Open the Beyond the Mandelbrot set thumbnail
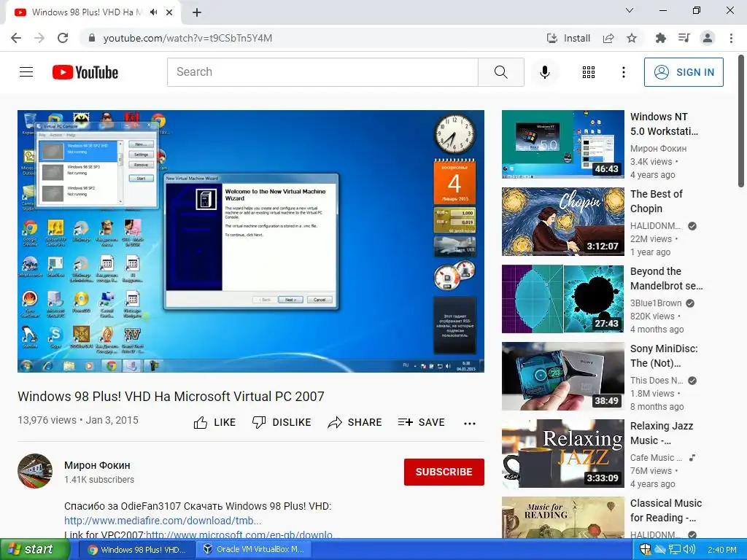This screenshot has width=747, height=560. [562, 299]
